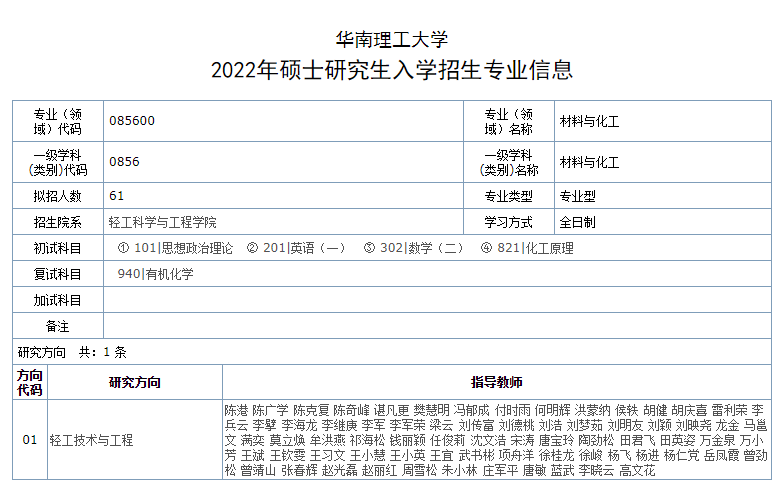Click the first-level discipline code 0856
Image resolution: width=782 pixels, height=496 pixels.
124,162
